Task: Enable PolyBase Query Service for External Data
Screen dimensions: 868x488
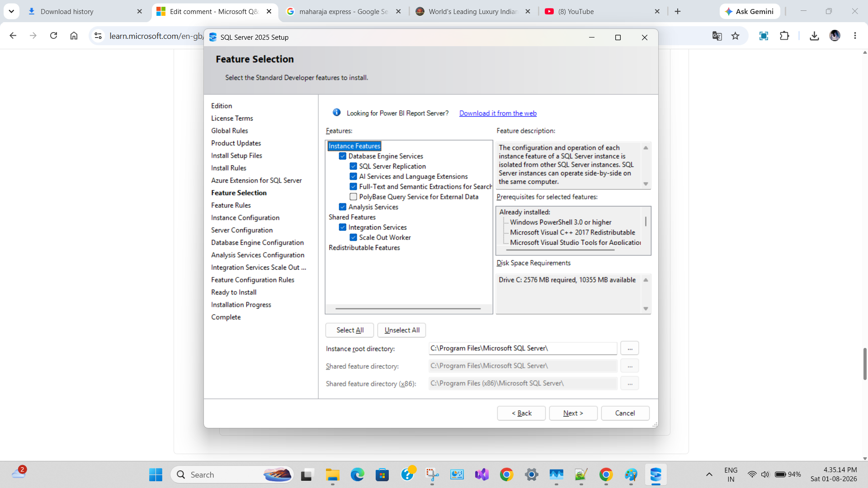Action: (x=354, y=197)
